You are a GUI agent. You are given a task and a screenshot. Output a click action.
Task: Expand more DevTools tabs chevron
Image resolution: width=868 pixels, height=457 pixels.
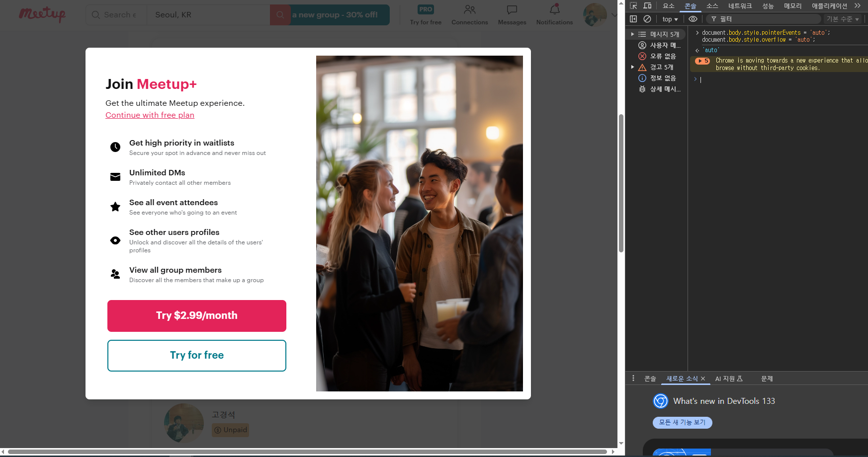[x=858, y=6]
